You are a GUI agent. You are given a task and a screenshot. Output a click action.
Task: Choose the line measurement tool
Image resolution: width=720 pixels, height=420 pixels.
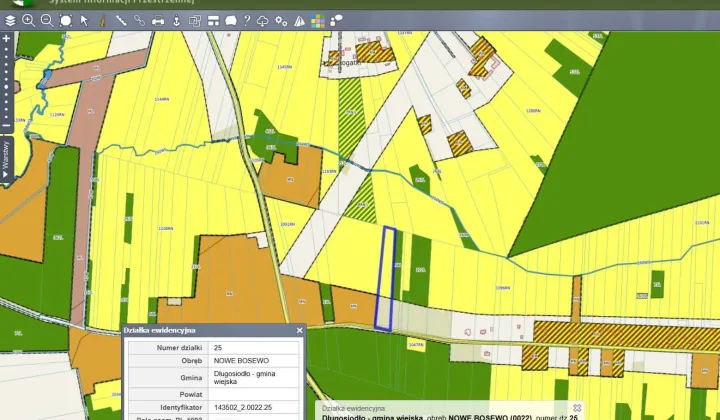121,20
